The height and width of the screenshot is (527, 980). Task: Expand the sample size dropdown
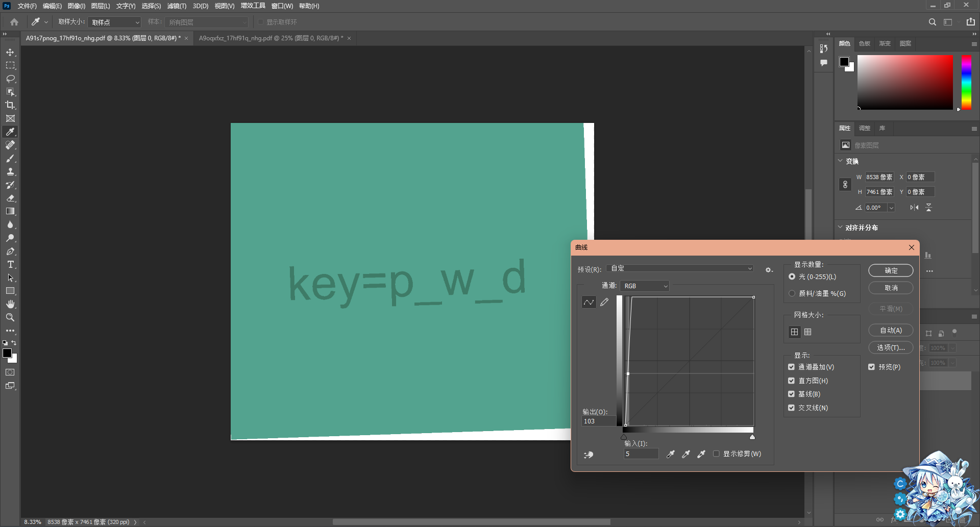(114, 22)
